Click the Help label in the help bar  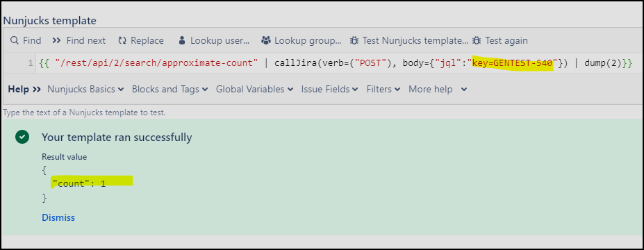coord(19,89)
